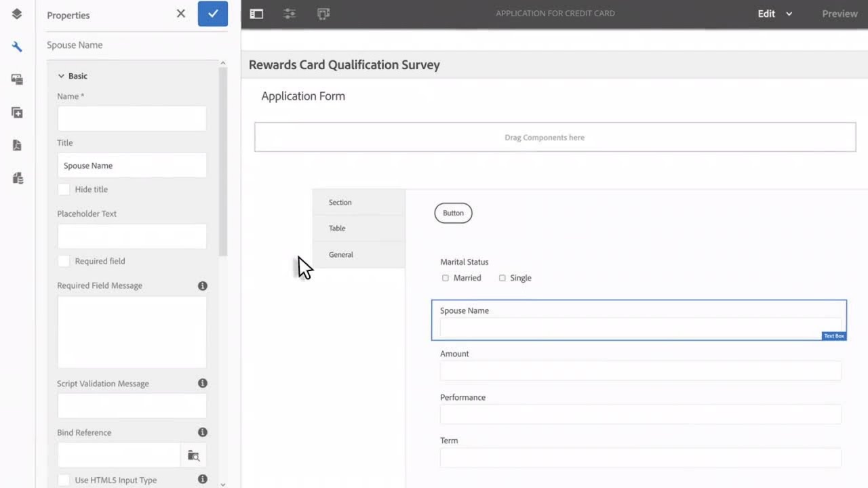Click the Required Field Message text area
This screenshot has width=868, height=488.
point(132,332)
